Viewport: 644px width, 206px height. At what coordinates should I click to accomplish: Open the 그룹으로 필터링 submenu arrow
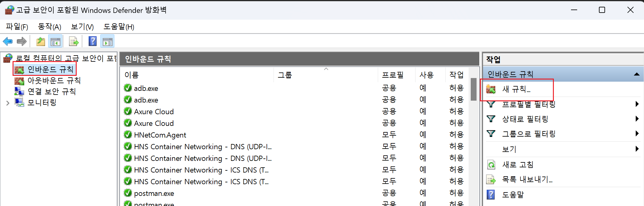coord(637,134)
